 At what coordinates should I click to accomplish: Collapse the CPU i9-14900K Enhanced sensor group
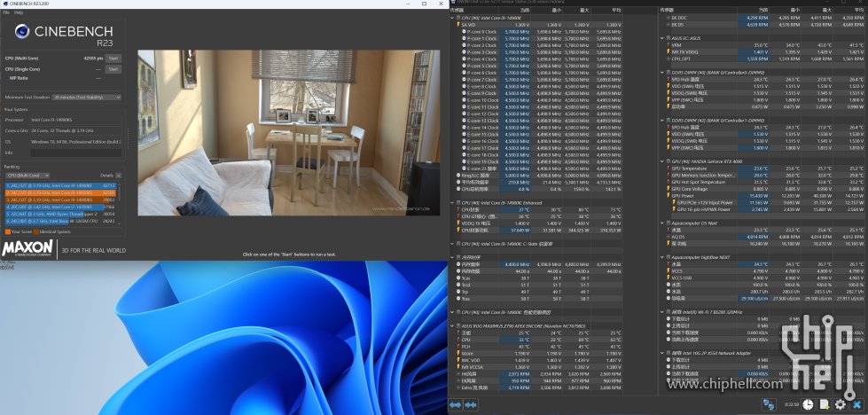pos(452,202)
